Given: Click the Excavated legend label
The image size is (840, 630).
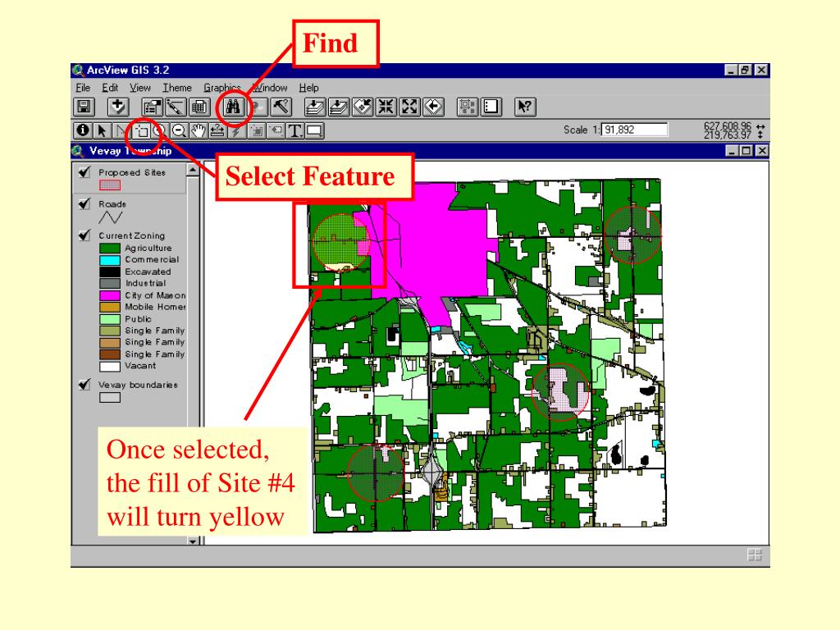Looking at the screenshot, I should [148, 272].
